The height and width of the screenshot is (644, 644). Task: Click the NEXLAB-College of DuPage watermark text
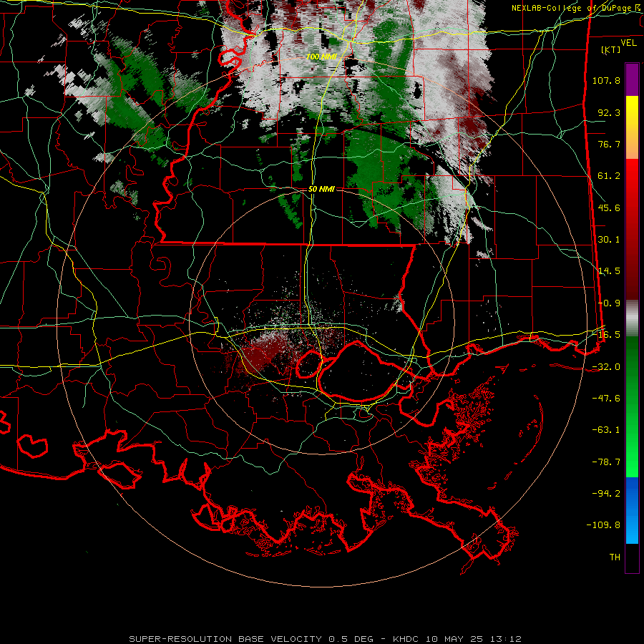(577, 8)
